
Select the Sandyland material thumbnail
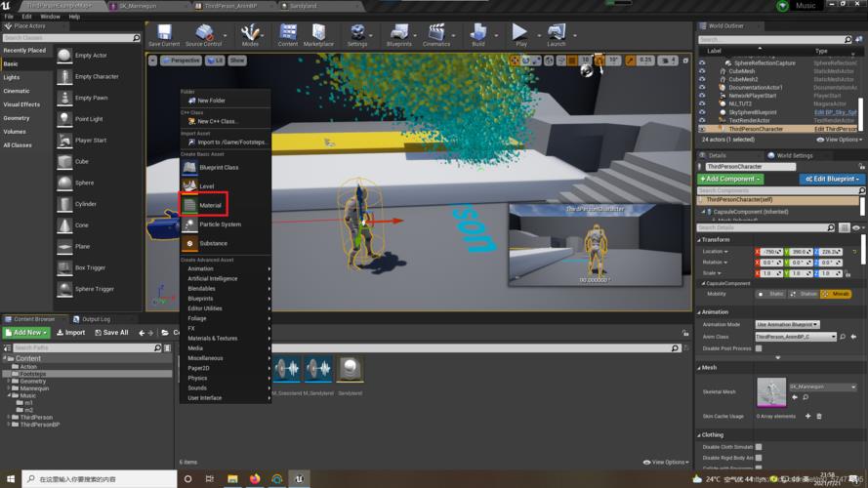pyautogui.click(x=350, y=369)
